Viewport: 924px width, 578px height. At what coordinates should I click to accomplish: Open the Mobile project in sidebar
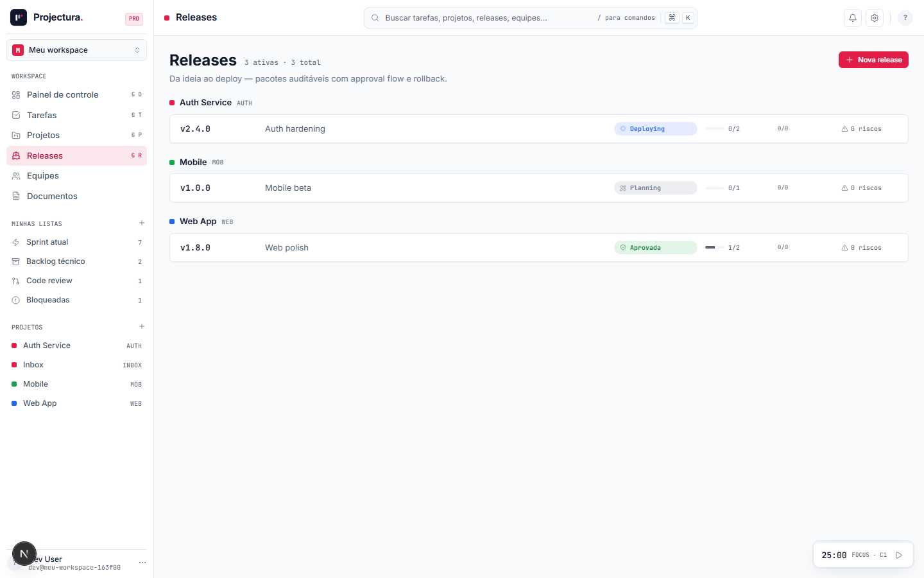click(x=76, y=384)
